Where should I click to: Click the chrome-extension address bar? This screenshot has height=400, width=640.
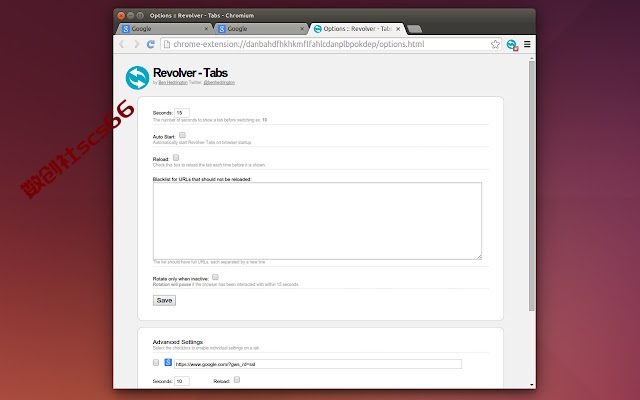(331, 44)
